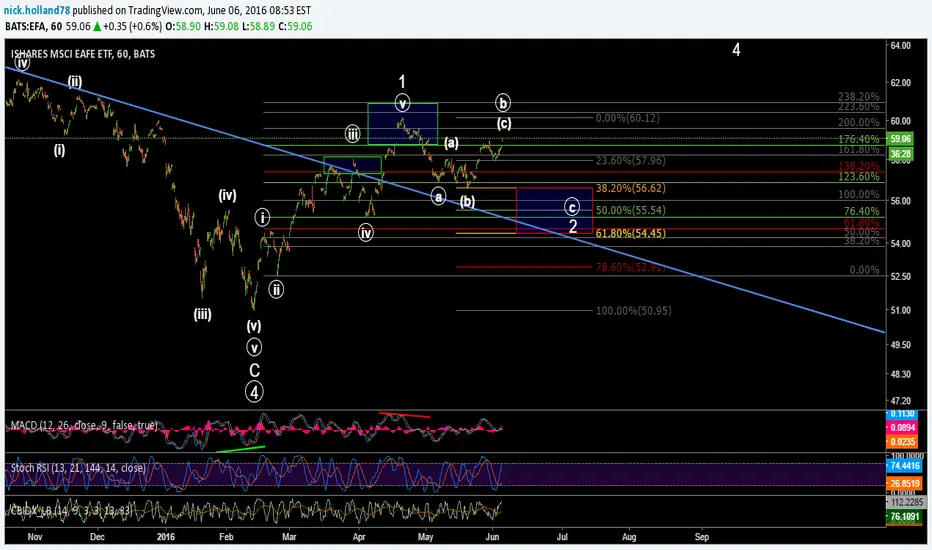Click the 76.40% extension label
The height and width of the screenshot is (550, 932).
[861, 211]
